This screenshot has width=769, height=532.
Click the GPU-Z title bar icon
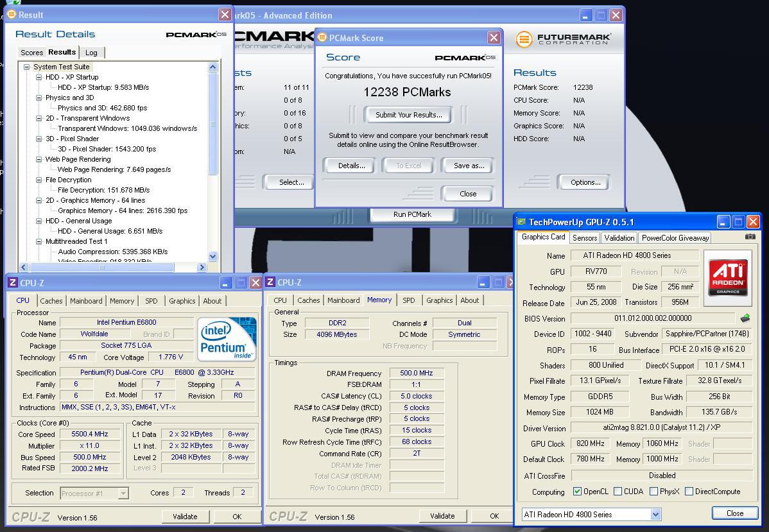pos(521,222)
